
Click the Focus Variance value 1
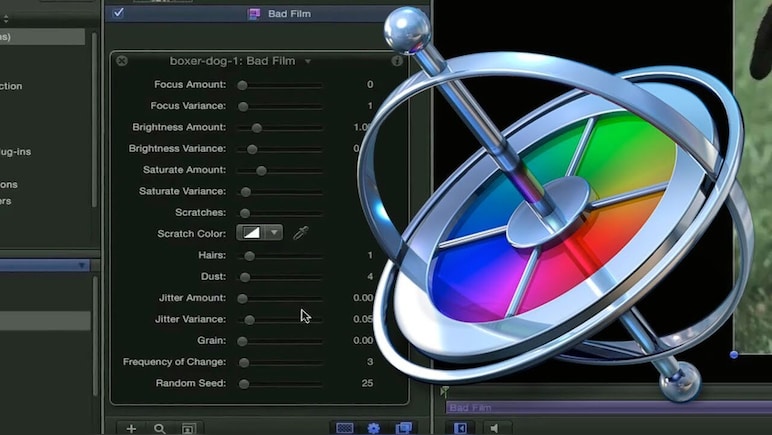pos(370,106)
